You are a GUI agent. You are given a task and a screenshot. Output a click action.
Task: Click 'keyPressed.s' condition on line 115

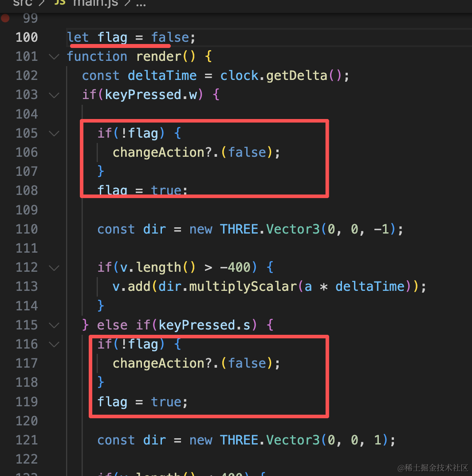[x=205, y=325]
